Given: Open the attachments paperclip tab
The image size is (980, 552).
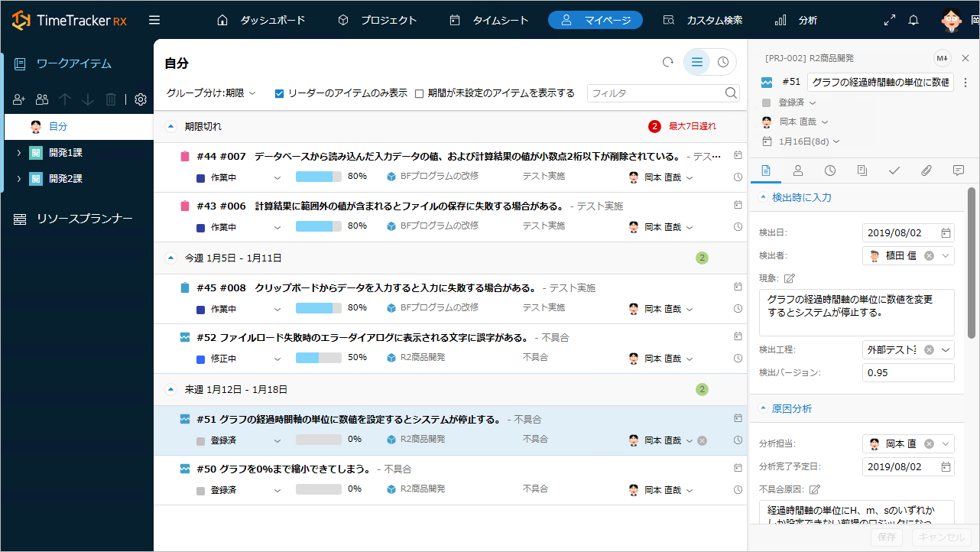Looking at the screenshot, I should coord(926,170).
